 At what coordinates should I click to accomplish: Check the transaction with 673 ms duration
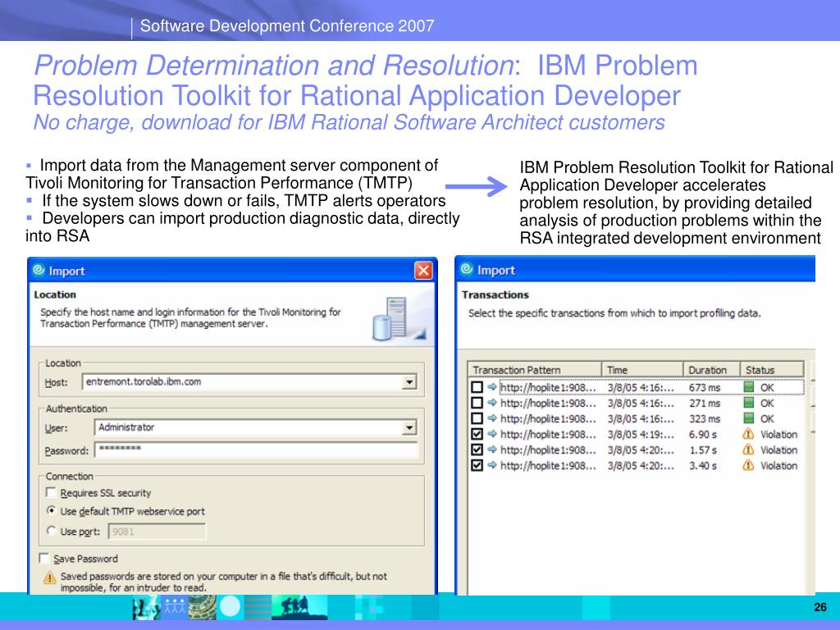point(477,387)
